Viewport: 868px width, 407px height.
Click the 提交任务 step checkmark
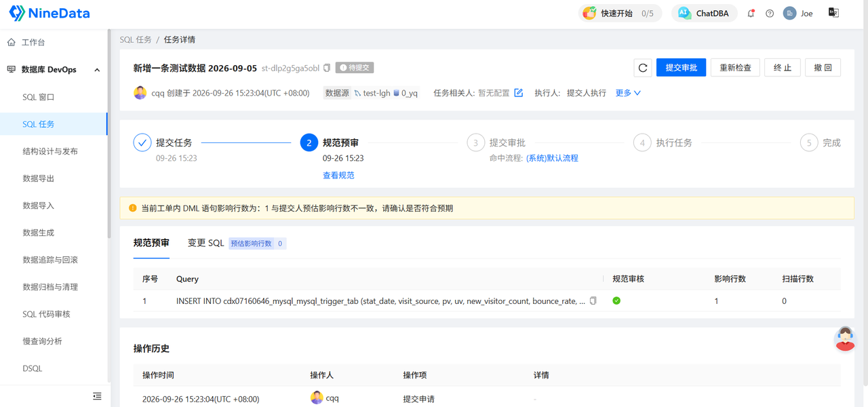click(142, 142)
